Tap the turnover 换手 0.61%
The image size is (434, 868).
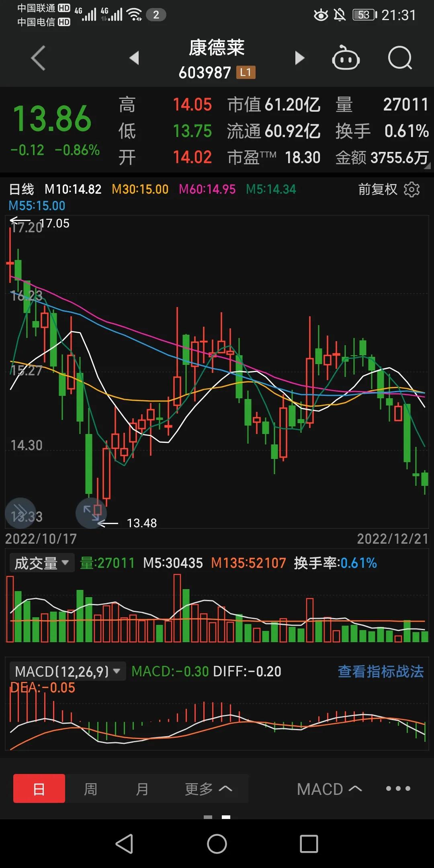point(382,131)
